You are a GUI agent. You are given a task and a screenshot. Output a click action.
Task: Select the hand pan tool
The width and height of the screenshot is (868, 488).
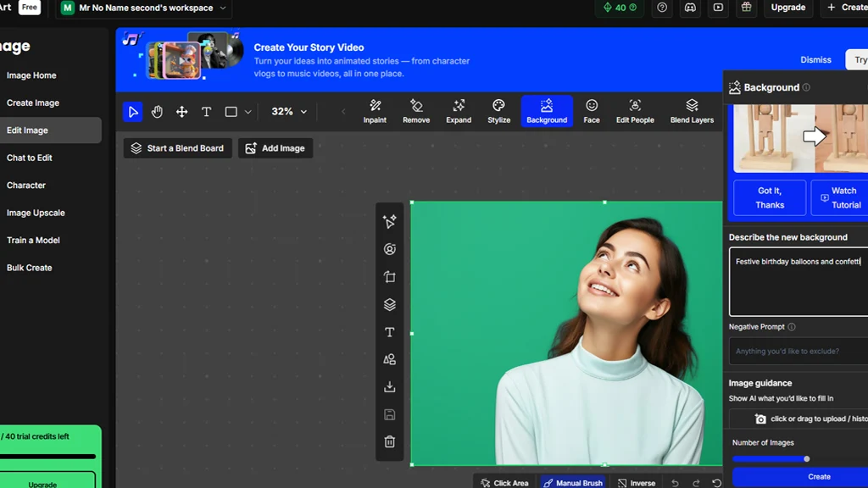pos(157,112)
